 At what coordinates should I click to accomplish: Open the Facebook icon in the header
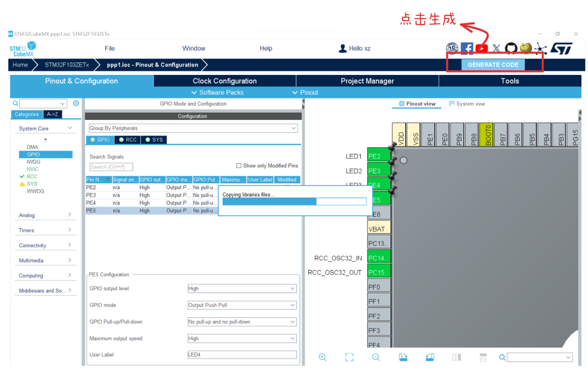point(467,48)
